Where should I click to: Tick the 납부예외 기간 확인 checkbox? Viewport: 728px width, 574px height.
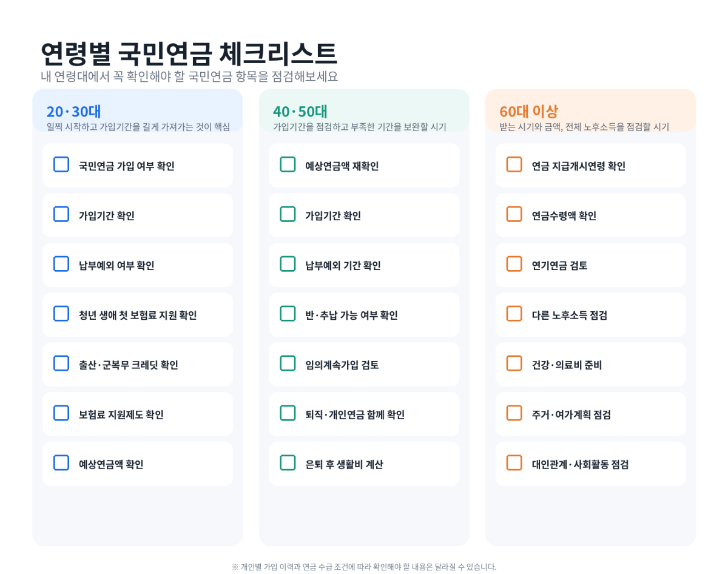(288, 264)
